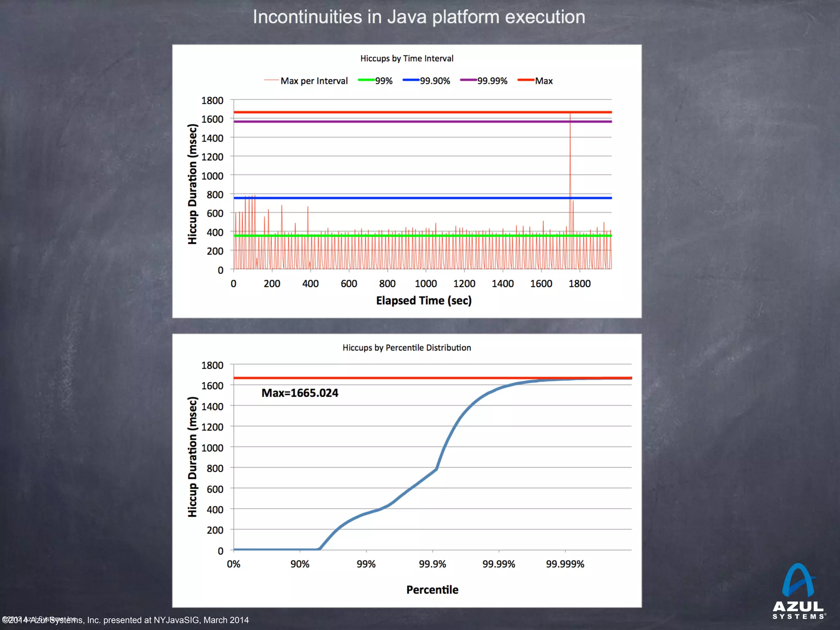The height and width of the screenshot is (630, 840).
Task: Click the blue 99.90% legend swatch
Action: coord(411,80)
